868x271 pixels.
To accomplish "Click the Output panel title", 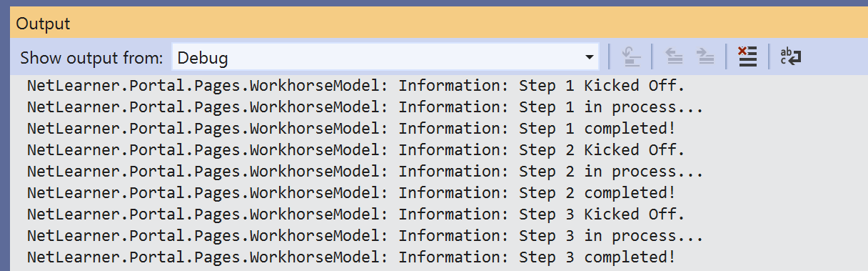I will tap(44, 24).
